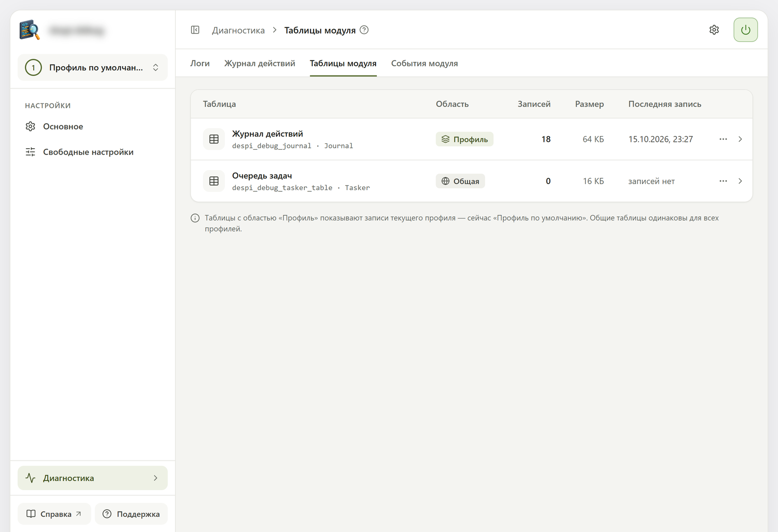Click despi_debug_journal table identifier
The width and height of the screenshot is (778, 532).
coord(271,146)
